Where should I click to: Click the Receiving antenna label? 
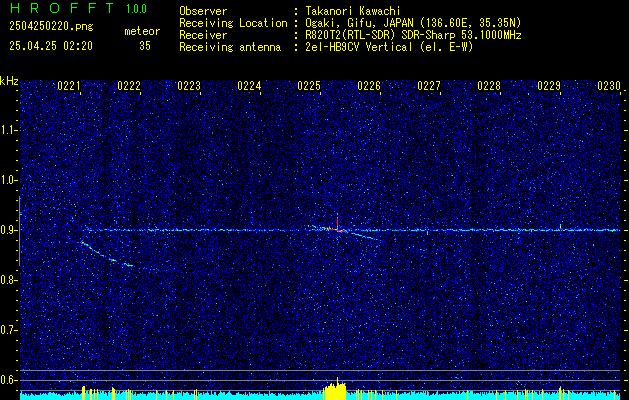click(230, 47)
